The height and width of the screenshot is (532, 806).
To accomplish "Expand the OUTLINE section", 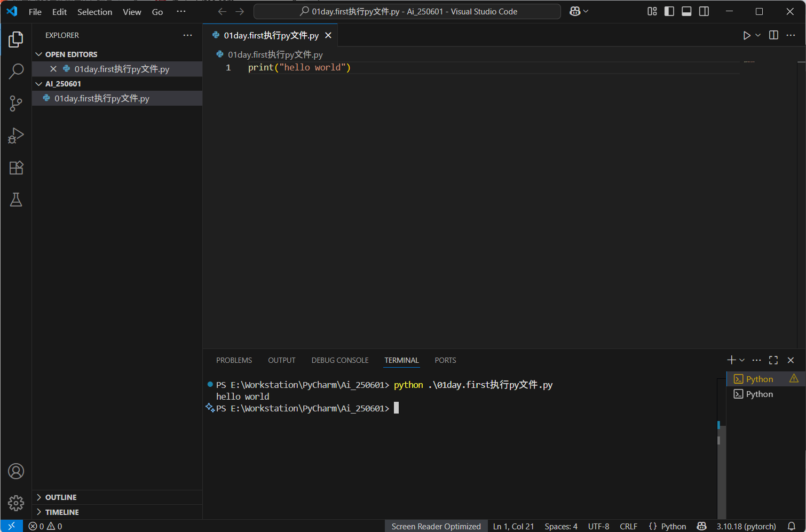I will 117,497.
